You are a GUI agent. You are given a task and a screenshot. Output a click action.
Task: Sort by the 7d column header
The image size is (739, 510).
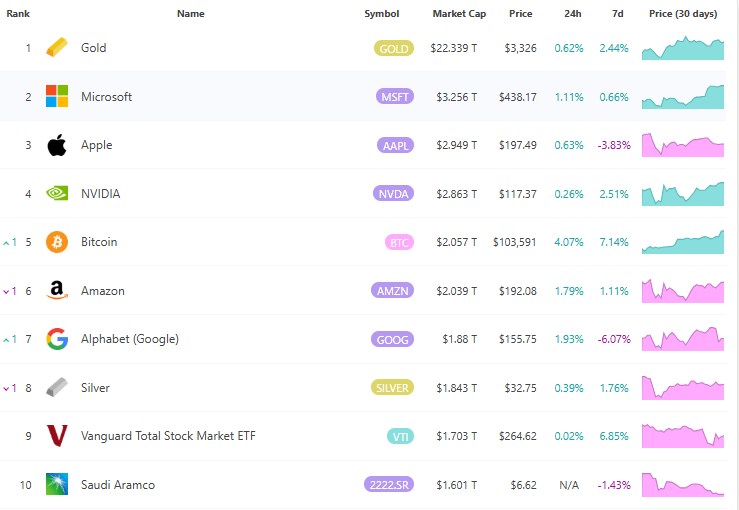click(x=617, y=14)
